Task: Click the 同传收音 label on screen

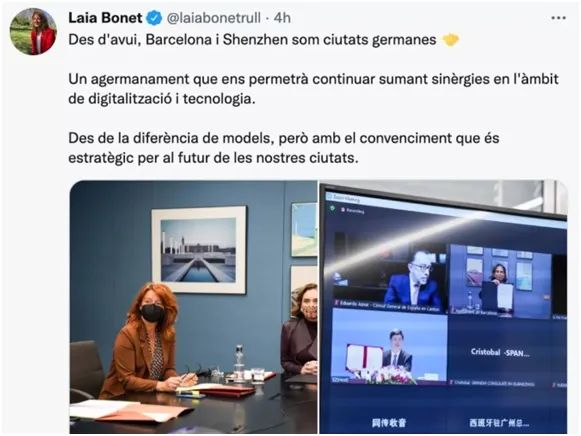Action: click(389, 422)
